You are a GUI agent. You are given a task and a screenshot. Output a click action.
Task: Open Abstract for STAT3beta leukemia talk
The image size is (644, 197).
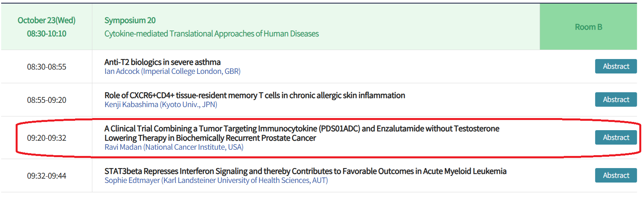coord(616,176)
